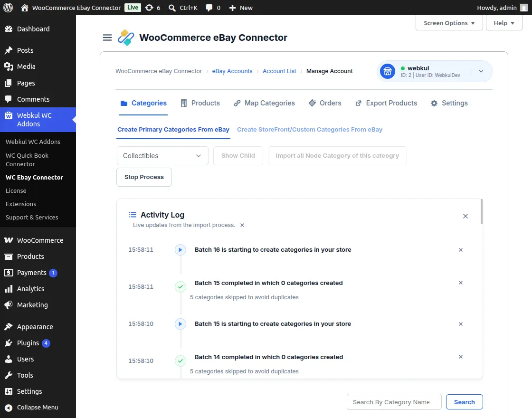Click the Stop Process button
The width and height of the screenshot is (532, 418).
point(144,177)
